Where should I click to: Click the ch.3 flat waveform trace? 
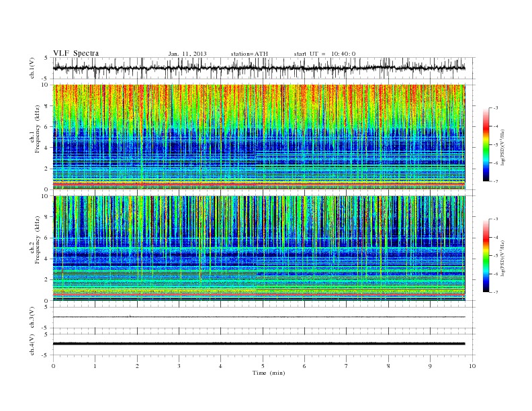pyautogui.click(x=259, y=317)
